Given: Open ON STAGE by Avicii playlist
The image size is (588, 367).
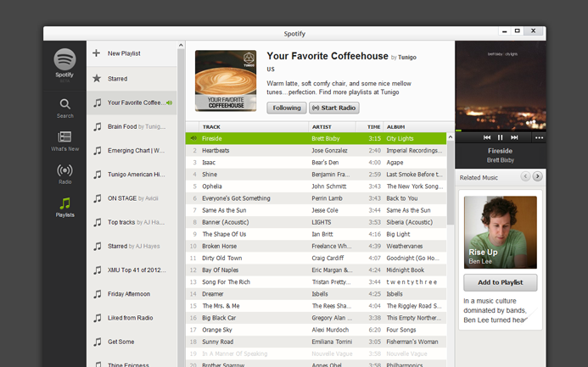Looking at the screenshot, I should click(x=132, y=198).
